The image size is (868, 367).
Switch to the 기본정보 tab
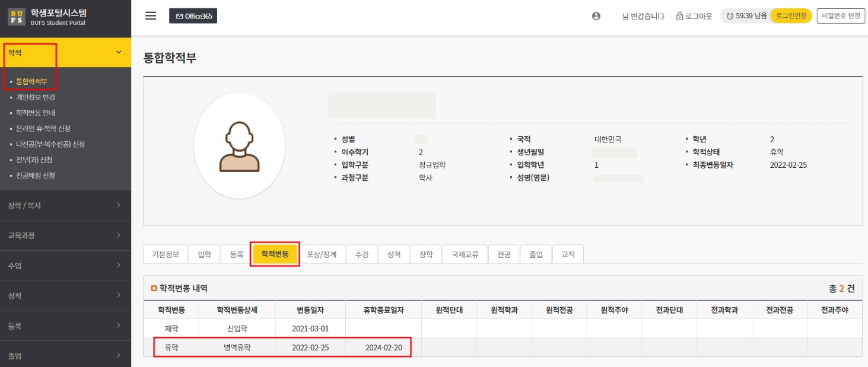(x=166, y=254)
